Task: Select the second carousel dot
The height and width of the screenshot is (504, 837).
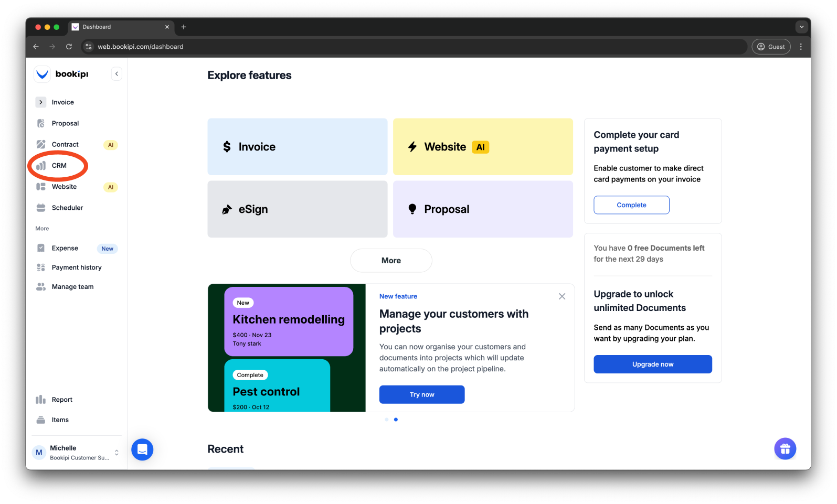Action: [x=396, y=420]
